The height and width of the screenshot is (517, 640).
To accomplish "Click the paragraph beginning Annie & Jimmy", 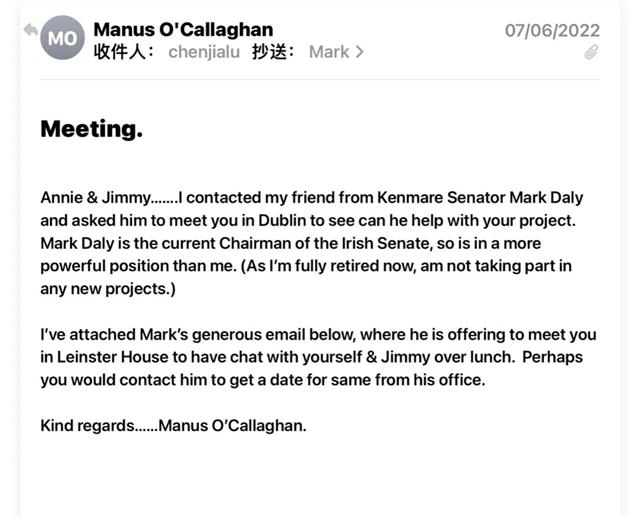I will [x=312, y=243].
